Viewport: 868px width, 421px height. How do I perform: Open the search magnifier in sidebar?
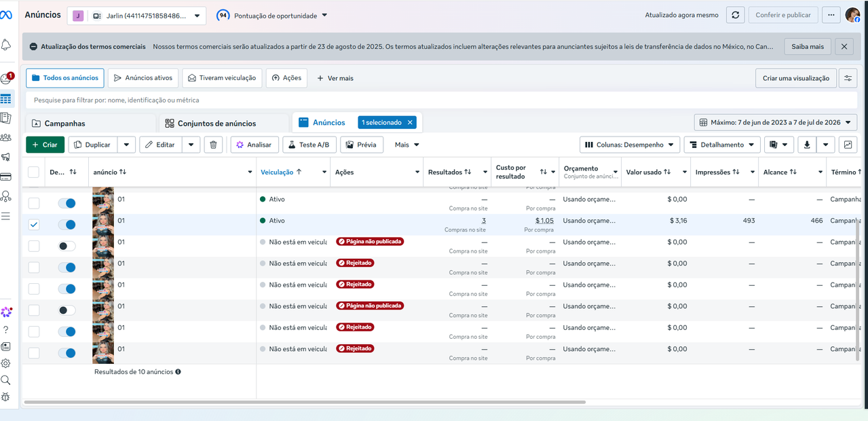(5, 380)
